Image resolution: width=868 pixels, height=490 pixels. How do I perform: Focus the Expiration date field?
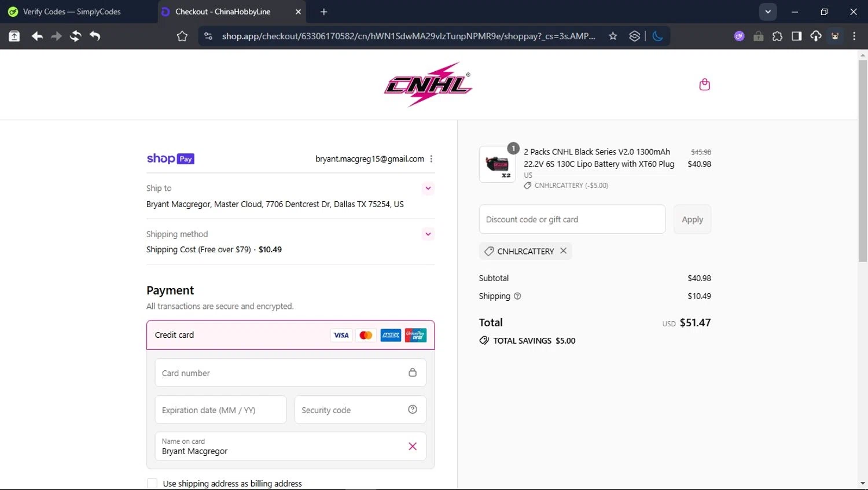(220, 410)
